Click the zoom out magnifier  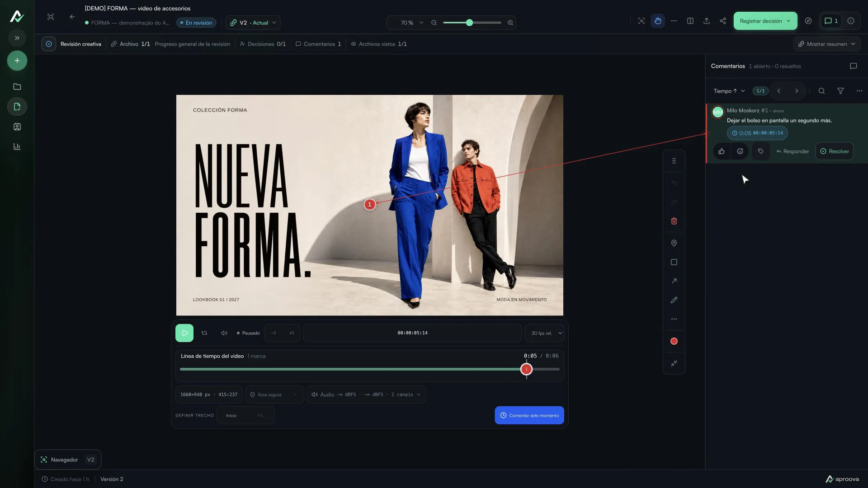click(434, 23)
